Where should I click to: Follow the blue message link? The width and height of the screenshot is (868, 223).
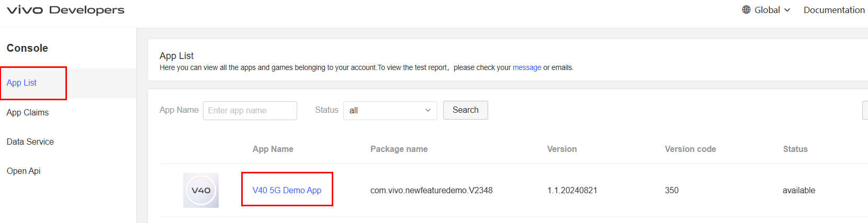point(527,68)
